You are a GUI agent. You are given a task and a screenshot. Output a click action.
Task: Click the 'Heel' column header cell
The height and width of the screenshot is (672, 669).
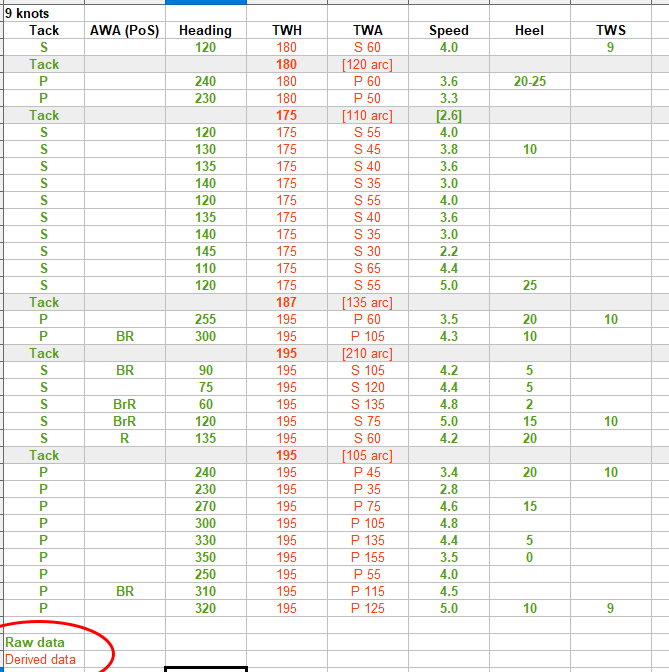tap(530, 30)
